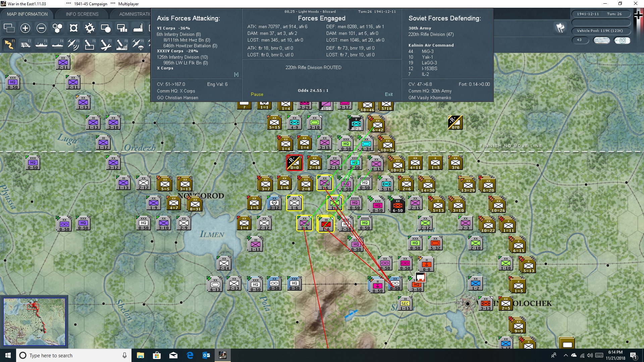This screenshot has height=362, width=644.
Task: Switch to the INFO SCREENS tab
Action: [x=82, y=14]
